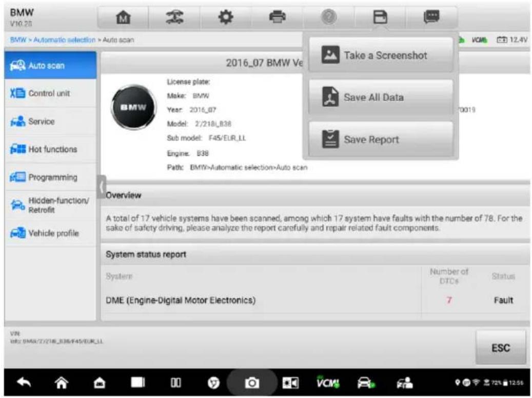The image size is (532, 398).
Task: Tap the camera screenshot icon
Action: (x=251, y=383)
